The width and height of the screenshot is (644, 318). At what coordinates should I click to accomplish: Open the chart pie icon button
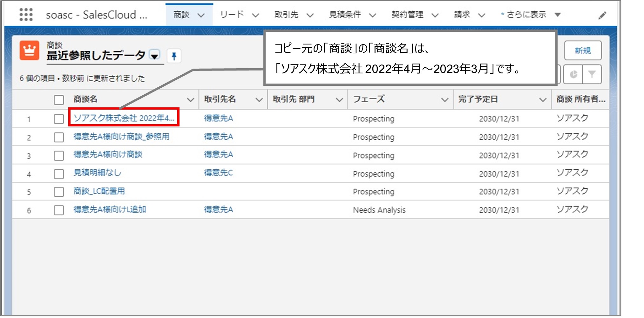point(573,74)
